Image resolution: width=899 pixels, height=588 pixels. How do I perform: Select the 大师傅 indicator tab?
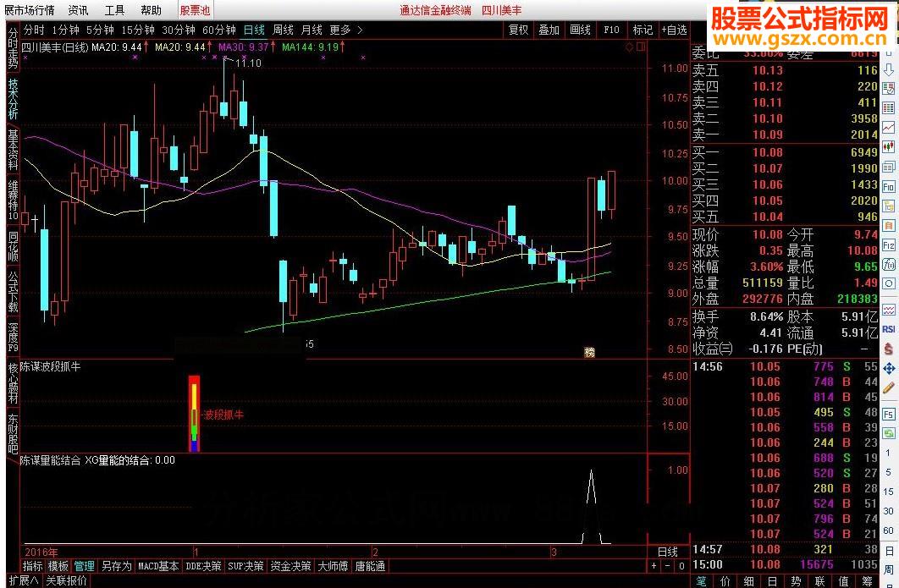[x=333, y=566]
